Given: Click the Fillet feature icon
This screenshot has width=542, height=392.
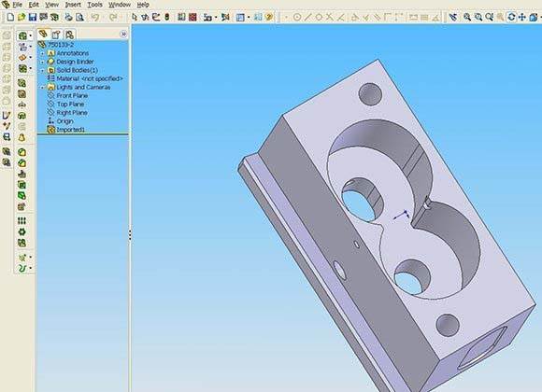Looking at the screenshot, I should [x=21, y=152].
